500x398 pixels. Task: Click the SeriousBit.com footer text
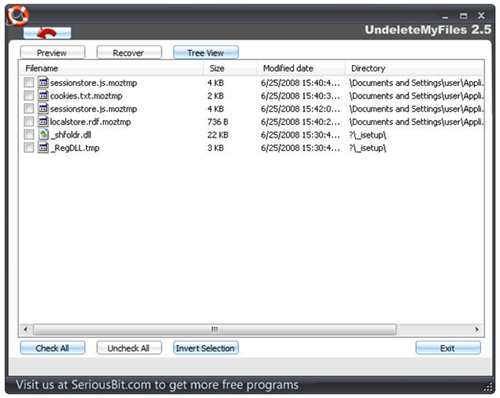point(157,385)
